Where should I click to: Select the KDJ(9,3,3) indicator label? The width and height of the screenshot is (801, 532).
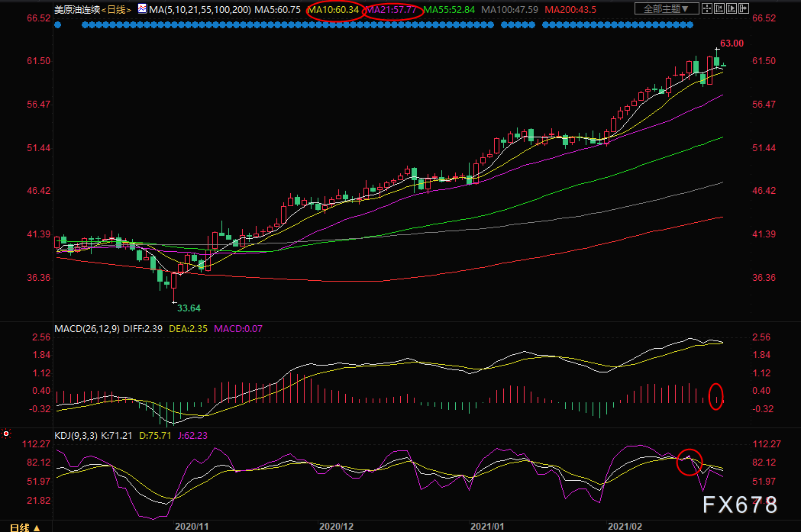click(76, 436)
